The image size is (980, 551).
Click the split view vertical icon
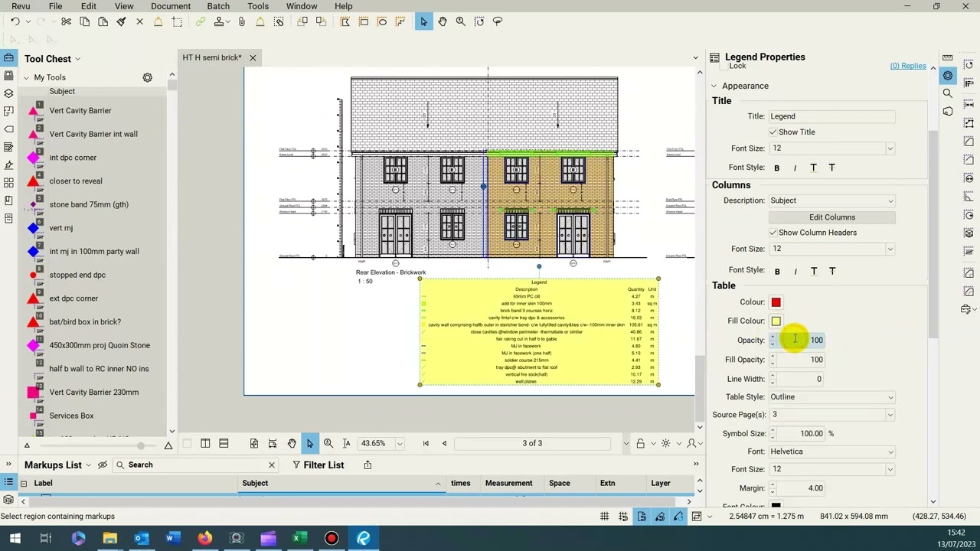[205, 443]
